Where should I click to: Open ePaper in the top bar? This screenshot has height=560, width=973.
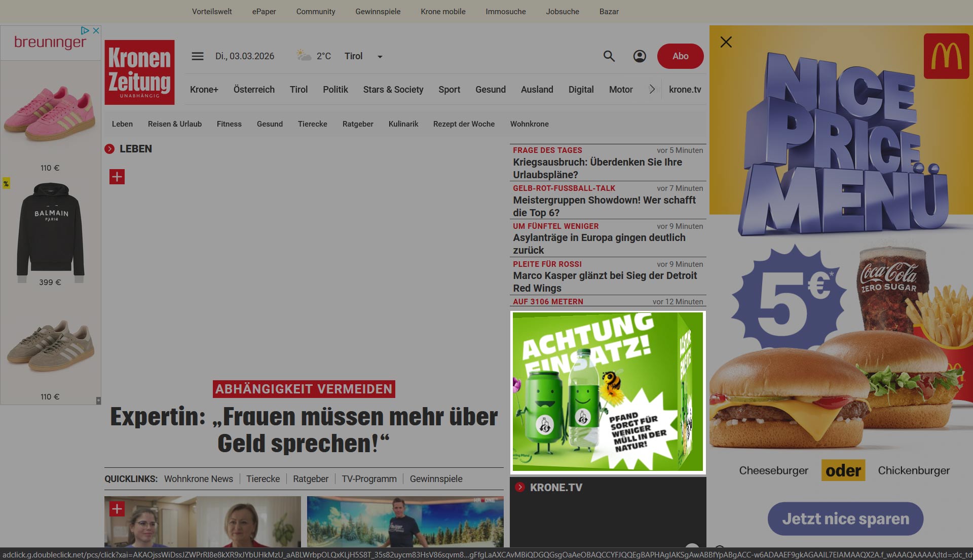(264, 12)
